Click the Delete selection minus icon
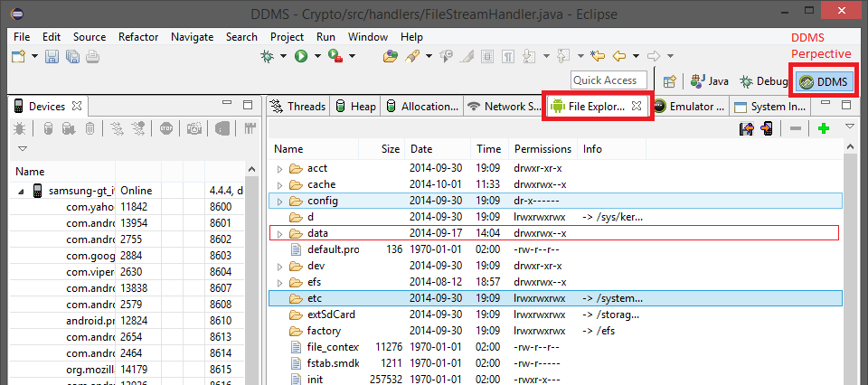Viewport: 868px width, 385px height. point(796,128)
